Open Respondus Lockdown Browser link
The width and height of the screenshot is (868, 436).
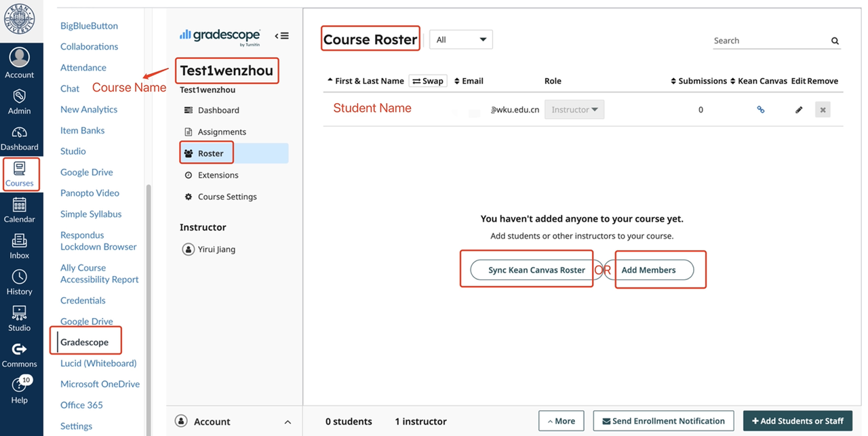(x=98, y=241)
